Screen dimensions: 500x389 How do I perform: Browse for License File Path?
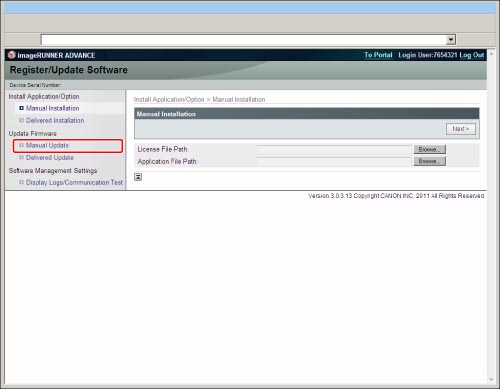(430, 149)
